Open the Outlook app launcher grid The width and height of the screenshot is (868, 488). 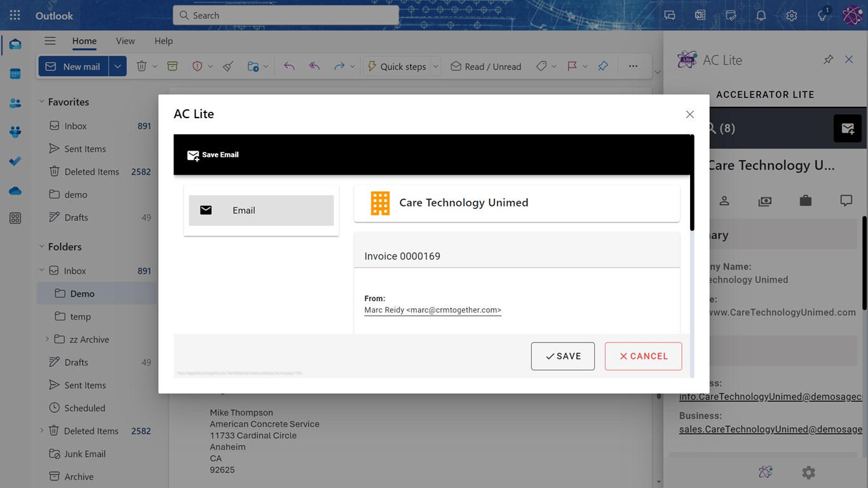pyautogui.click(x=15, y=15)
